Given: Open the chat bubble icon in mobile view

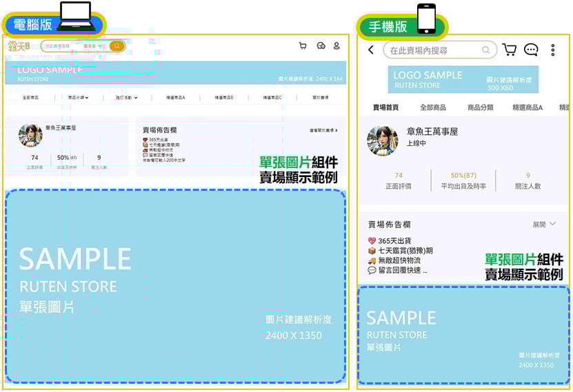Looking at the screenshot, I should (531, 50).
